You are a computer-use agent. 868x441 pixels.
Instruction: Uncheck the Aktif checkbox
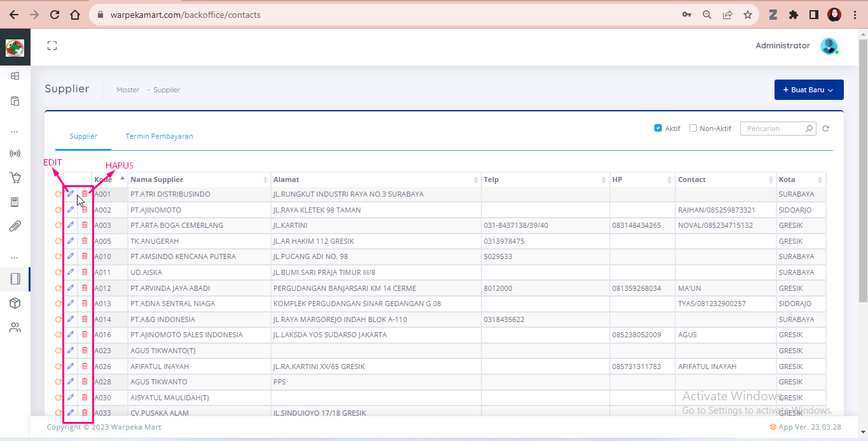click(x=658, y=128)
